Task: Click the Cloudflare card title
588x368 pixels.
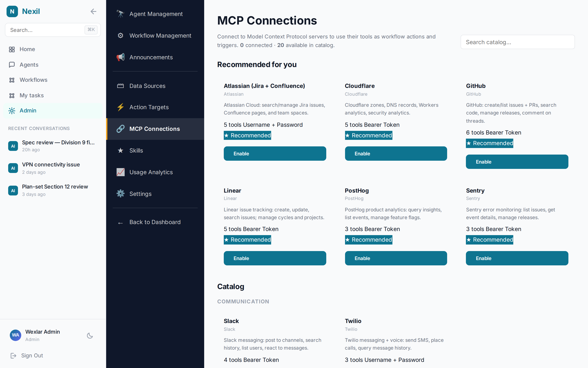Action: [360, 86]
